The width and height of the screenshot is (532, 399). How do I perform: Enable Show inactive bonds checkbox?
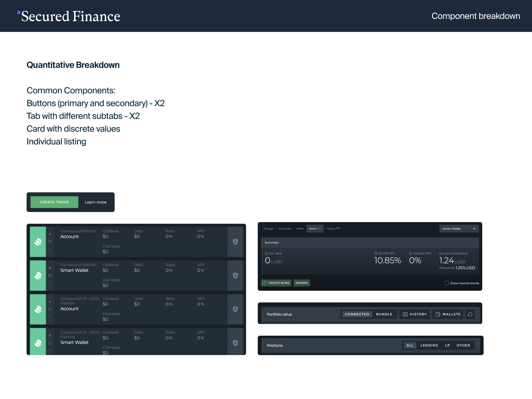[x=447, y=283]
